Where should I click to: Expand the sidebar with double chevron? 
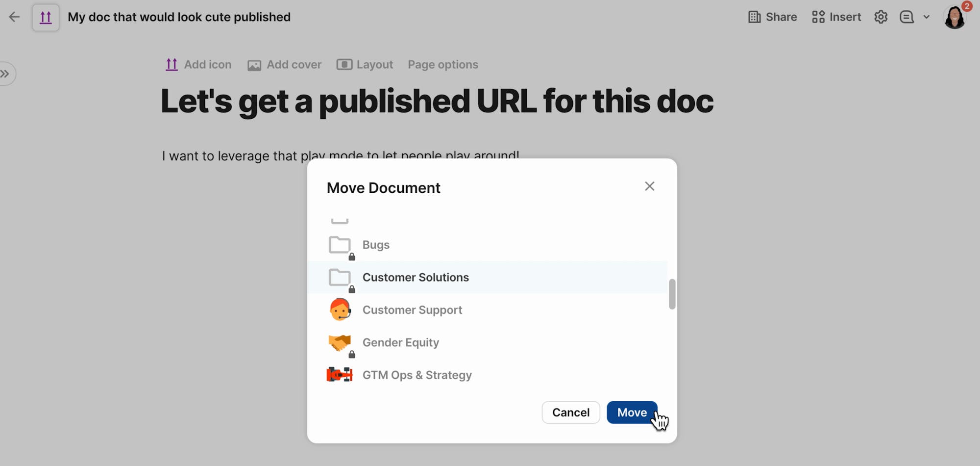(5, 74)
